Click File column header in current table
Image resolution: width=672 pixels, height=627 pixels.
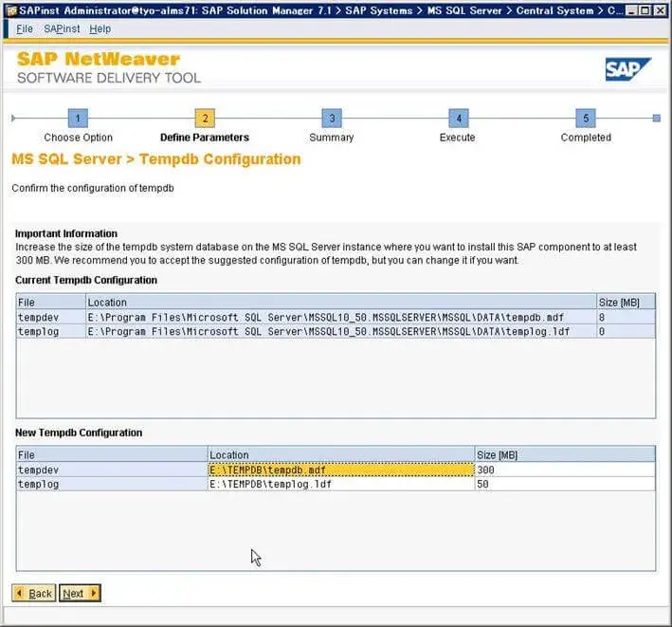pyautogui.click(x=51, y=302)
